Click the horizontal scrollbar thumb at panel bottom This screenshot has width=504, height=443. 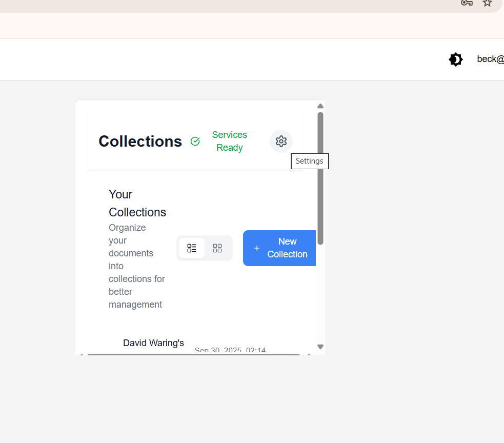[193, 354]
